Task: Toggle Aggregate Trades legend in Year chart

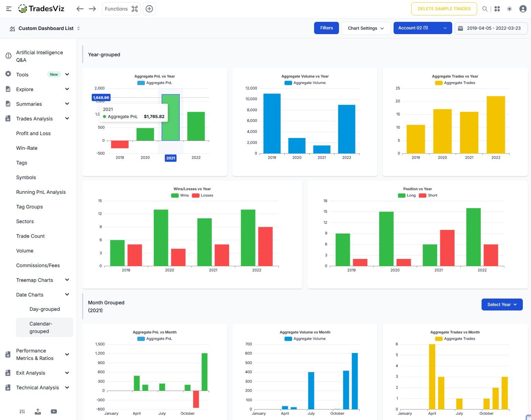Action: (x=455, y=83)
